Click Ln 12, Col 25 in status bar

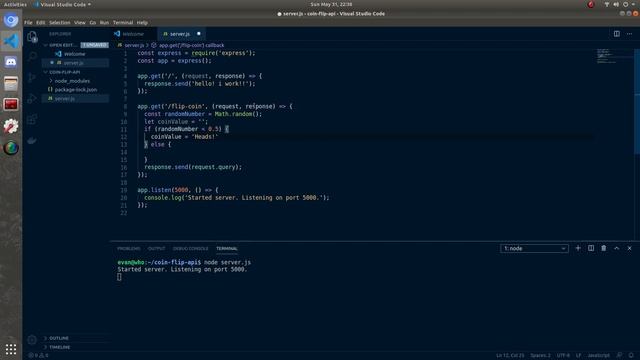(x=510, y=356)
